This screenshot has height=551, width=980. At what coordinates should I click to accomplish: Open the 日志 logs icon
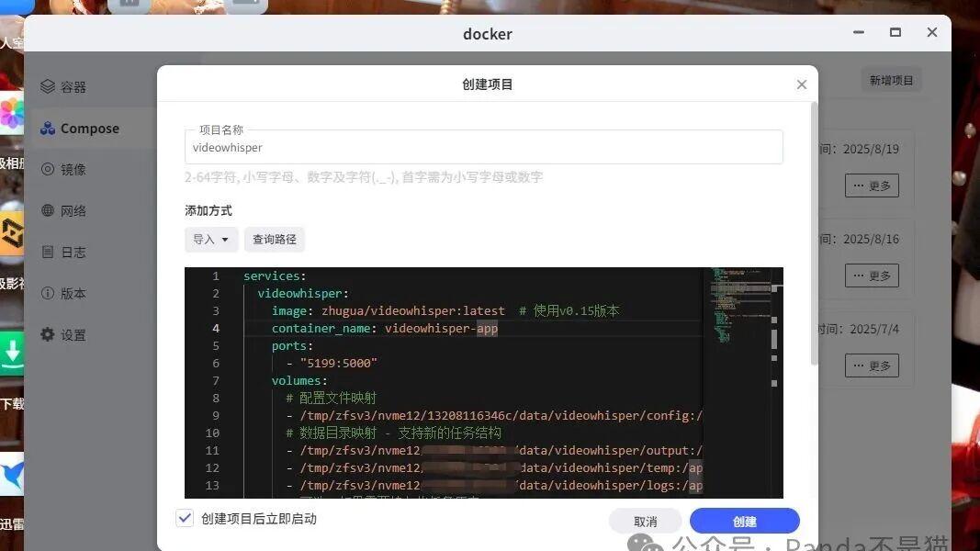click(48, 252)
